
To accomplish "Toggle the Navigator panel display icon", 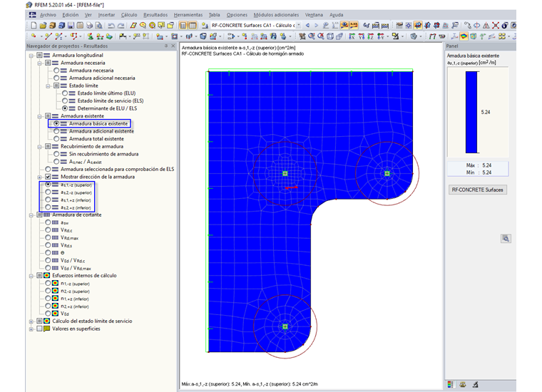I will tap(183, 25).
